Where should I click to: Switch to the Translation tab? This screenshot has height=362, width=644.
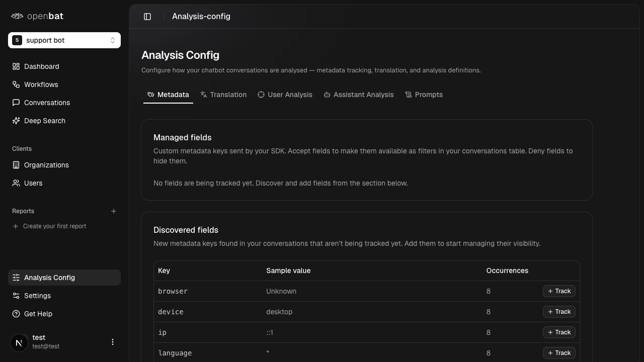tap(223, 95)
